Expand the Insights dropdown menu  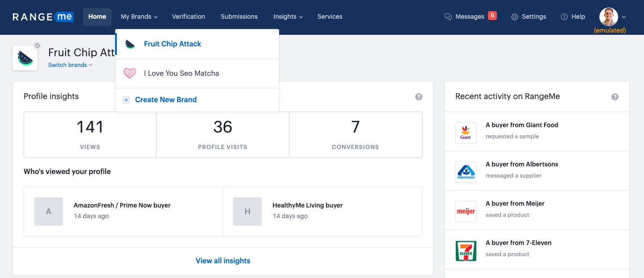[x=288, y=17]
